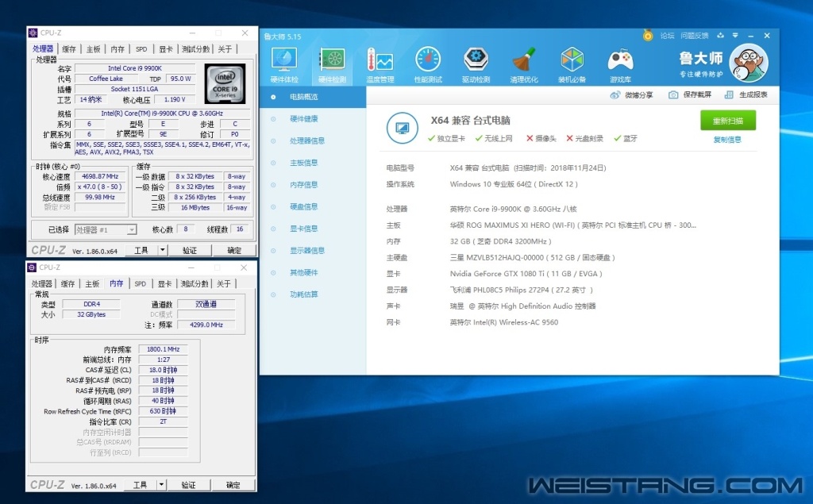Select 硬盘信息 in the sidebar

click(313, 207)
